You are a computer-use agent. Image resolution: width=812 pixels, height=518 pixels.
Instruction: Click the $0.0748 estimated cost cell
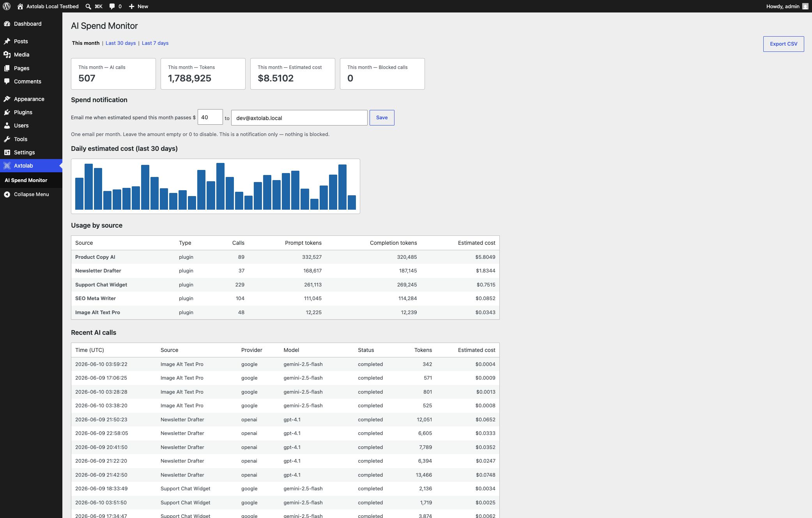click(x=485, y=475)
